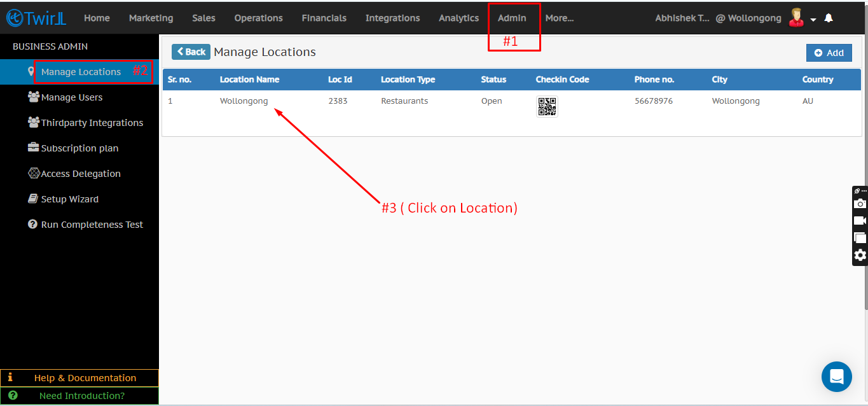Screen dimensions: 868x406
Task: Open the Wollongong location name
Action: (x=244, y=101)
